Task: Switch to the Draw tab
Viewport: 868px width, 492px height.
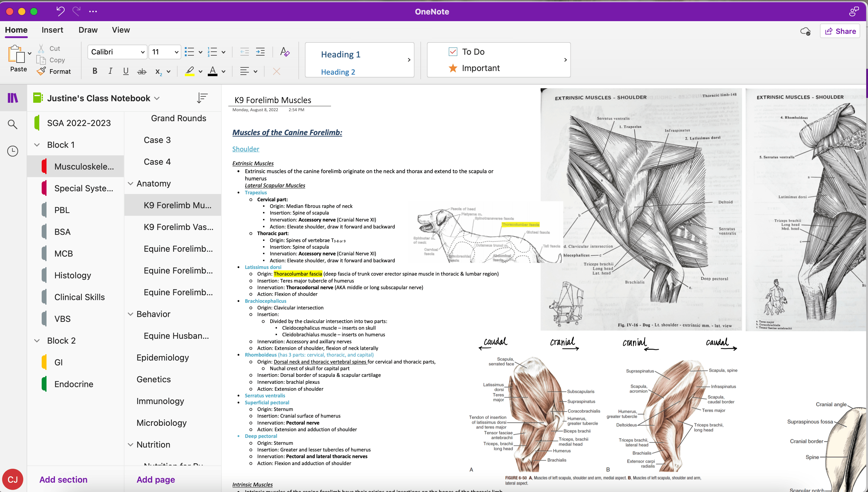Action: click(x=88, y=30)
